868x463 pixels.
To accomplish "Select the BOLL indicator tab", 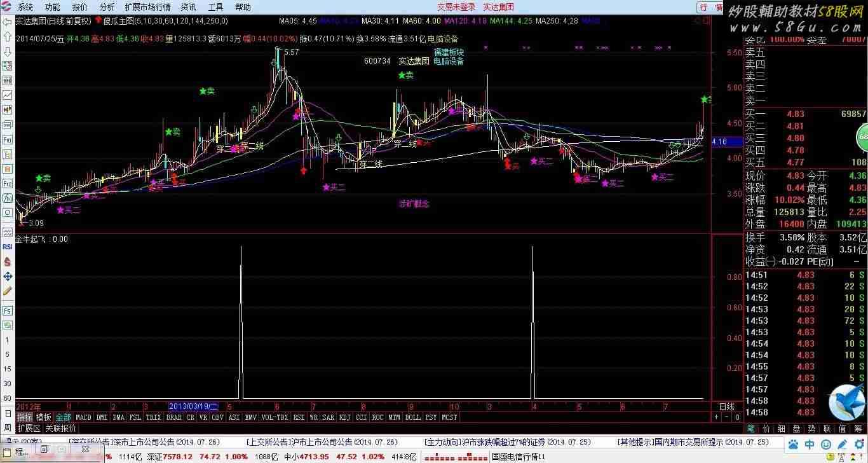I will tap(412, 417).
